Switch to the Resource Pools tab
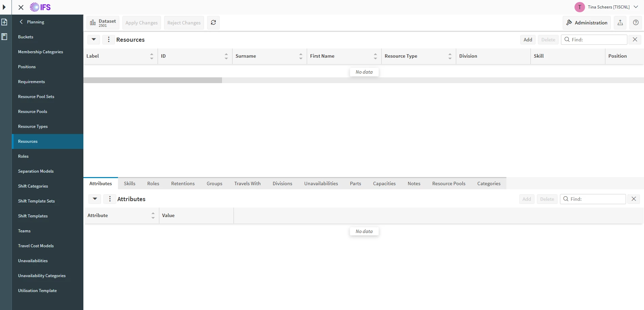 (x=449, y=183)
